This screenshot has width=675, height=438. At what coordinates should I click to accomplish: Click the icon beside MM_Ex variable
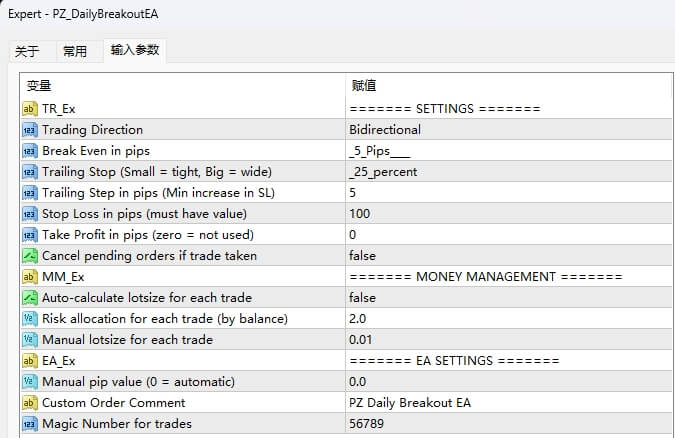click(x=29, y=276)
